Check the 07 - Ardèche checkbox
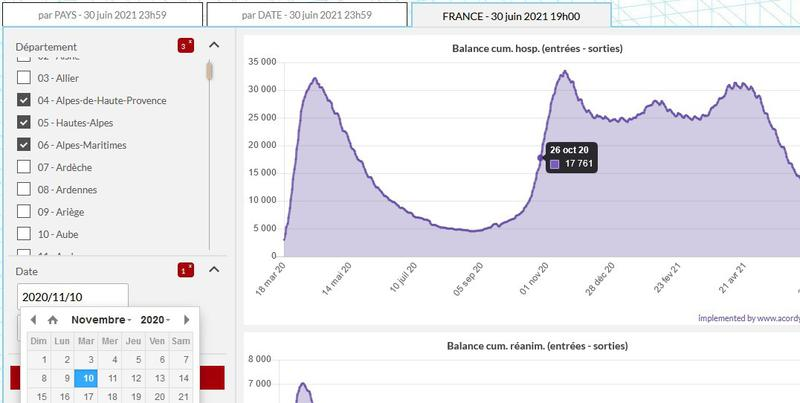Viewport: 800px width, 403px height. [x=24, y=167]
